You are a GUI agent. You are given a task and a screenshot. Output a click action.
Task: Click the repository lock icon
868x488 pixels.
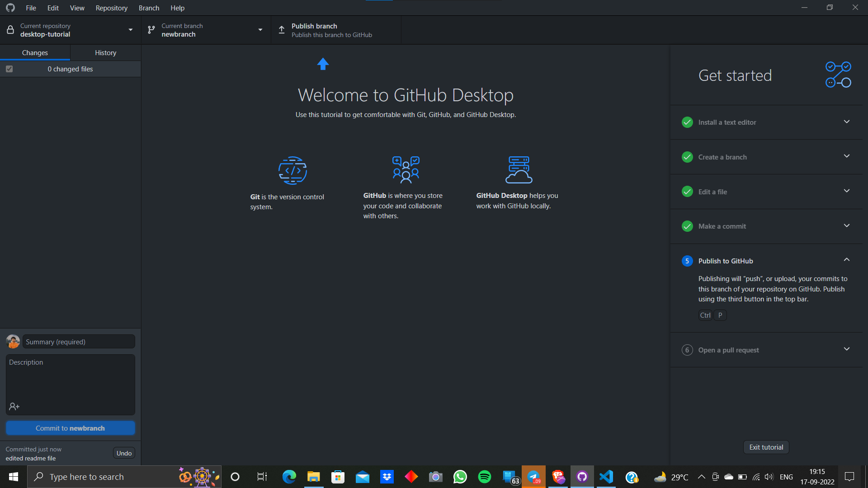[x=10, y=29]
